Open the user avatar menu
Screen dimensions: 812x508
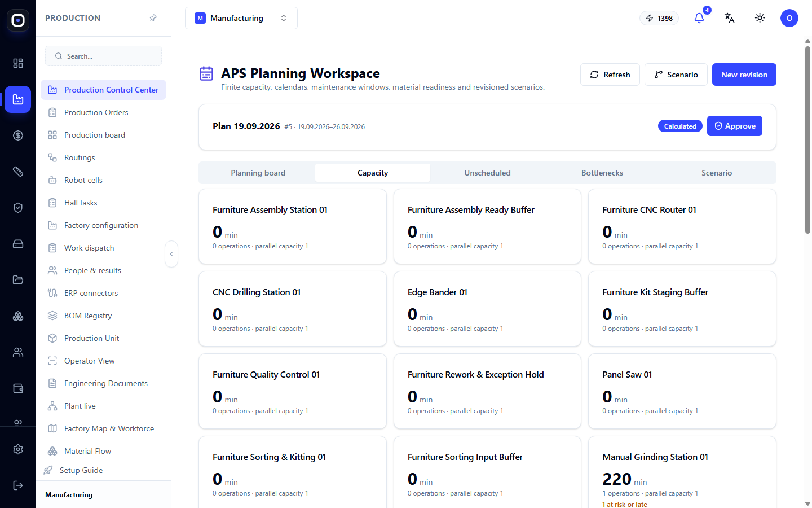click(x=789, y=18)
